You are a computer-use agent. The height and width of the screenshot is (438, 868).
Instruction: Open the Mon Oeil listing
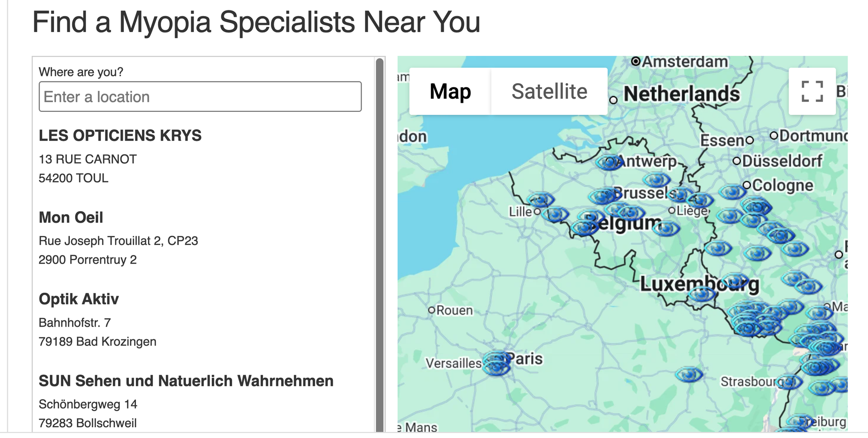(x=71, y=218)
